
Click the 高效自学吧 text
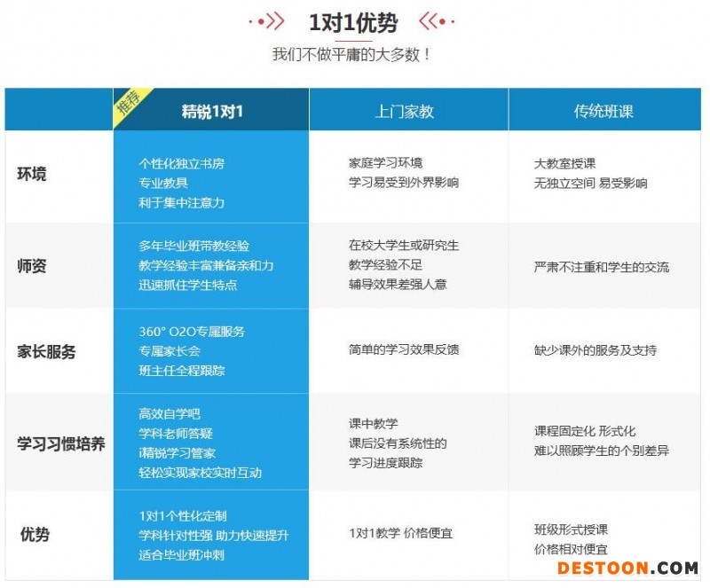170,414
